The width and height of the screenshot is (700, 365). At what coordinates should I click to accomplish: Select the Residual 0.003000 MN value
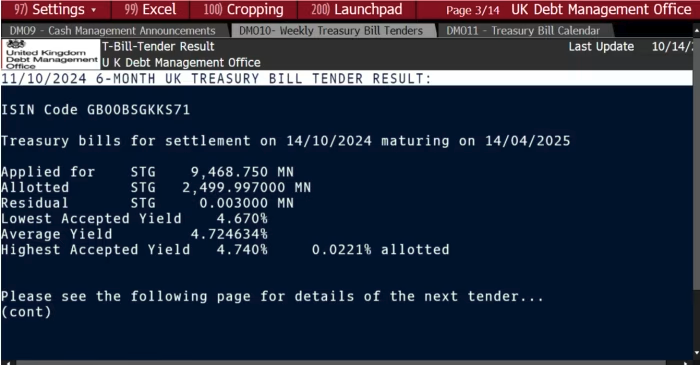click(x=246, y=203)
